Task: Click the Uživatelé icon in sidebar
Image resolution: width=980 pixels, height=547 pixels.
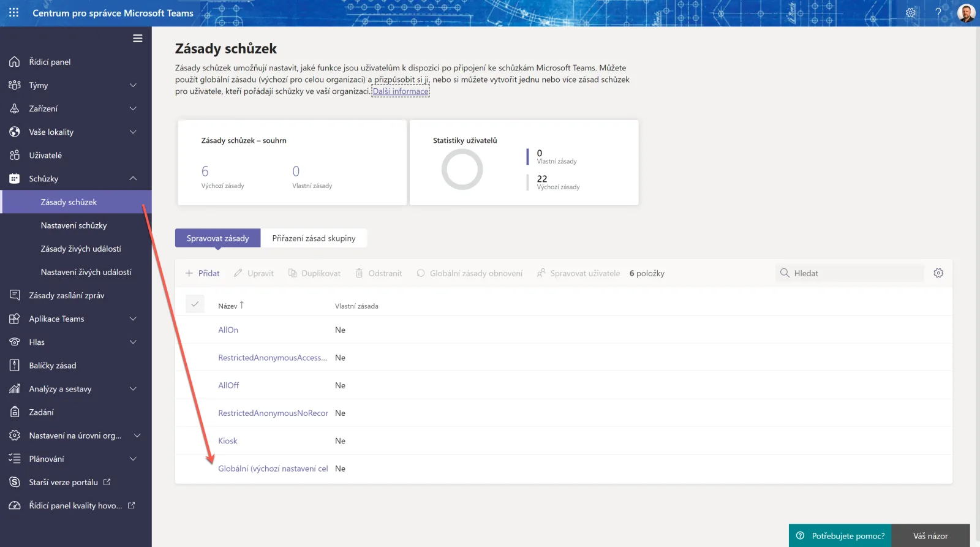Action: coord(15,156)
